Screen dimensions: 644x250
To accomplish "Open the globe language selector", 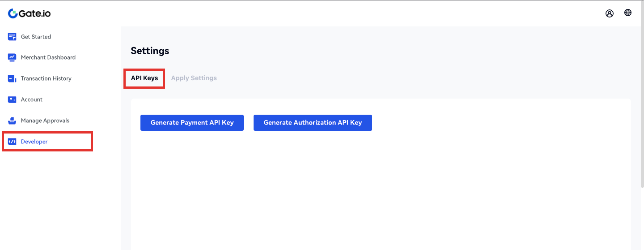I will (x=628, y=13).
